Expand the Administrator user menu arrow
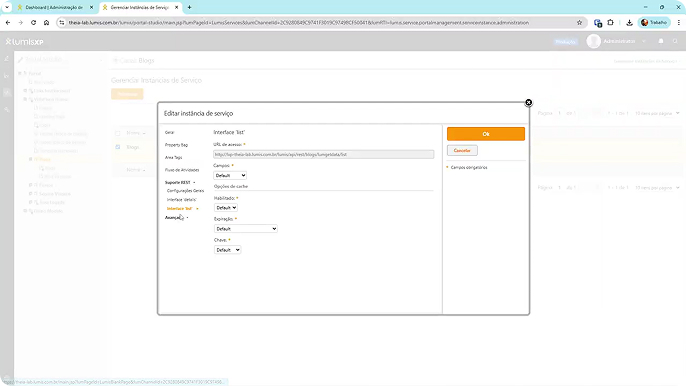The width and height of the screenshot is (686, 386). click(x=644, y=41)
